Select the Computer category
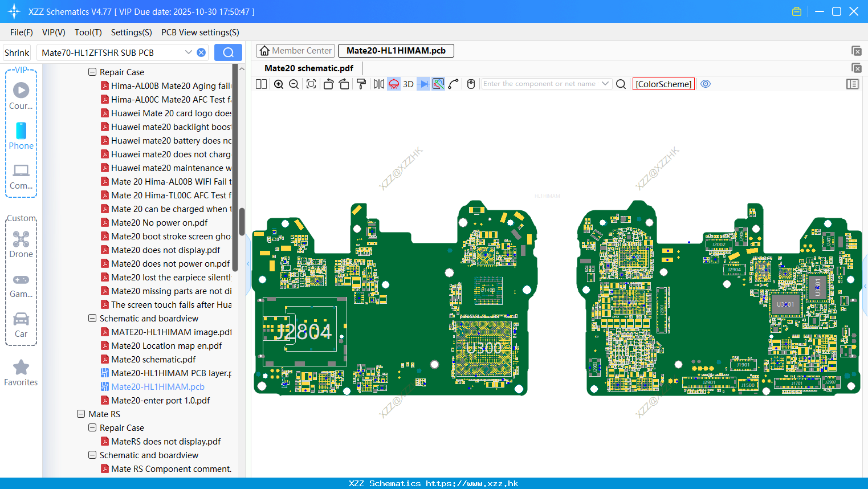868x489 pixels. pyautogui.click(x=21, y=177)
